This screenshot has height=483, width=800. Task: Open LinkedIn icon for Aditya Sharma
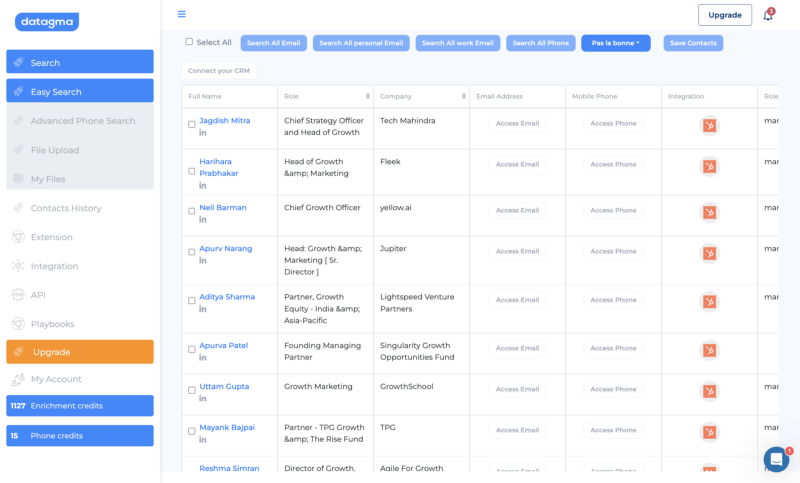tap(203, 309)
